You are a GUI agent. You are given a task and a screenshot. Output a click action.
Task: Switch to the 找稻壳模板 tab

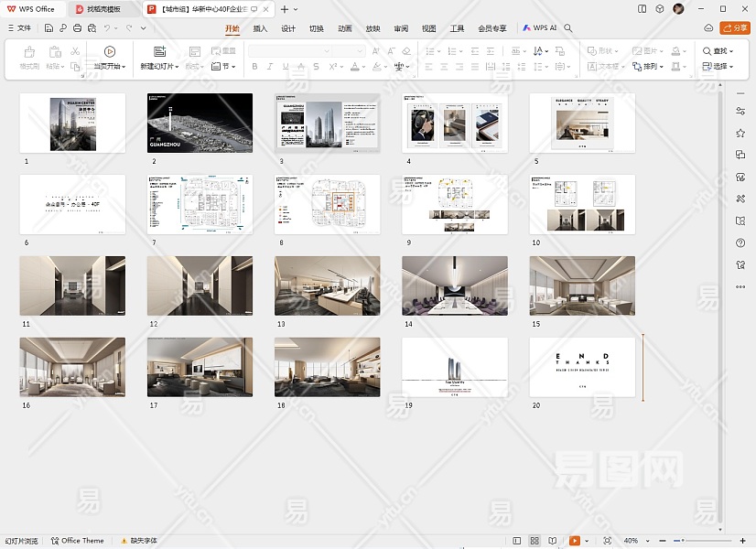pyautogui.click(x=104, y=9)
